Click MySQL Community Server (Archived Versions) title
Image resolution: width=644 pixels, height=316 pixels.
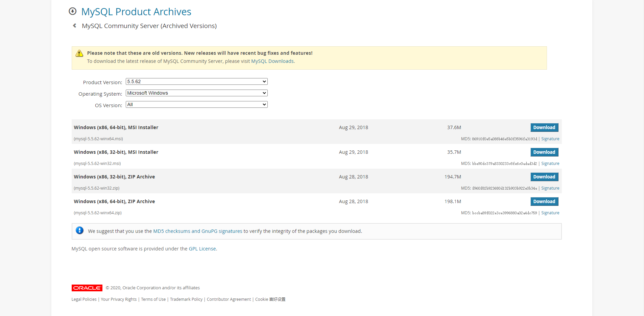coord(149,26)
